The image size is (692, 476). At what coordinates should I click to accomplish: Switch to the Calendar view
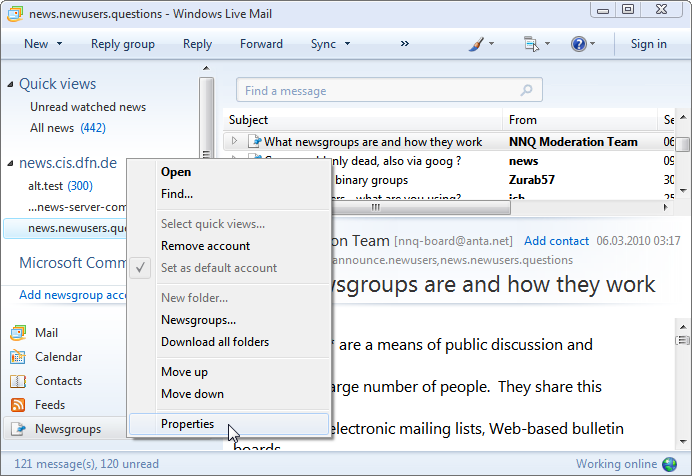(x=58, y=357)
